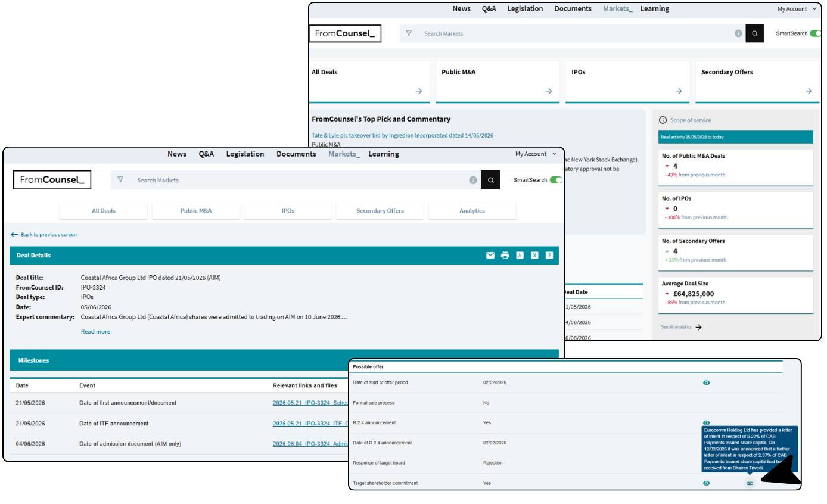Open My Account dropdown in back window

(797, 9)
